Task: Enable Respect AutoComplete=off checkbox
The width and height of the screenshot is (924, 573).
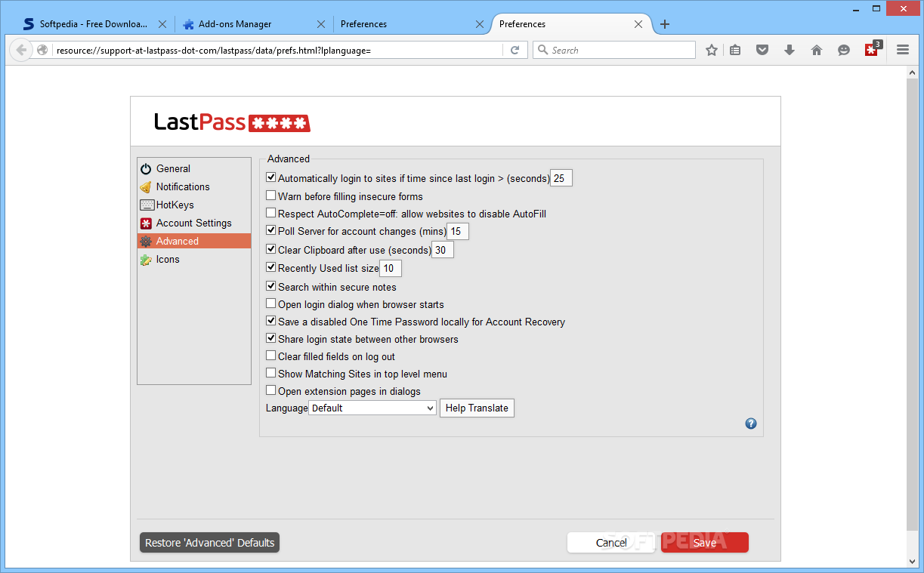Action: 271,213
